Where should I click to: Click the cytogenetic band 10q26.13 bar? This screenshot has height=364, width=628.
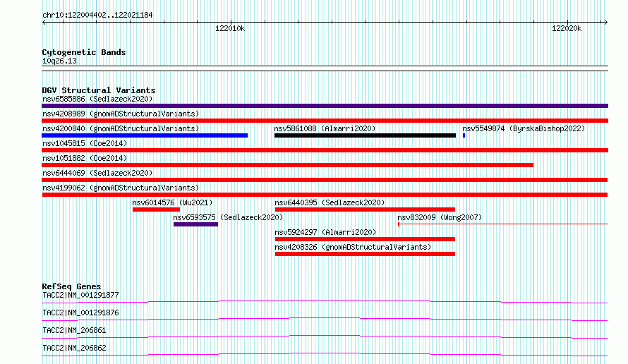tap(325, 68)
